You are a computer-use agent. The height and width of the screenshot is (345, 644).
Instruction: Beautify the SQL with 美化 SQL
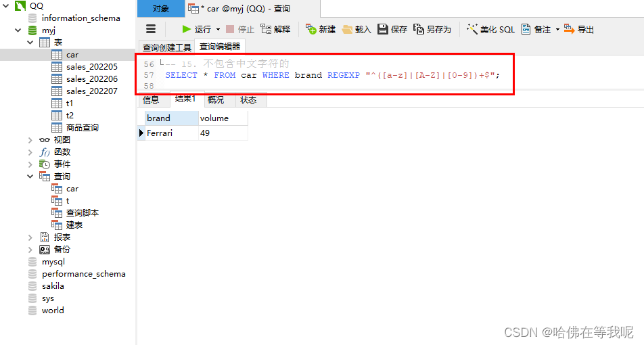pyautogui.click(x=490, y=29)
